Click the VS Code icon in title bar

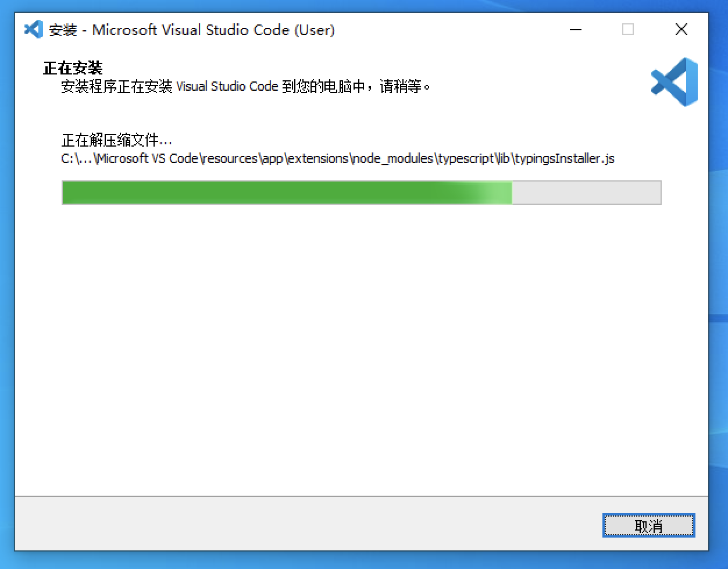(x=33, y=29)
